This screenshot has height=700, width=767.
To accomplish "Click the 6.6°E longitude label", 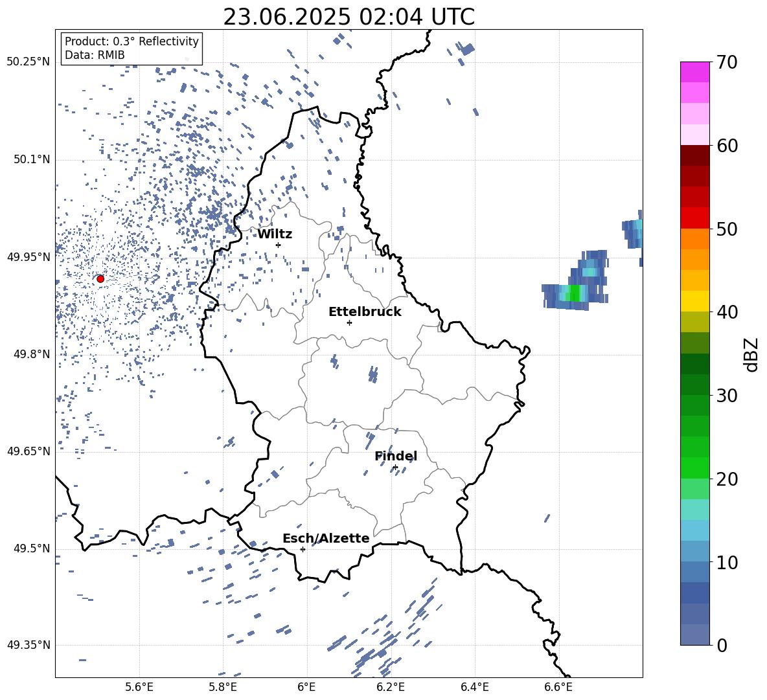I will click(558, 688).
